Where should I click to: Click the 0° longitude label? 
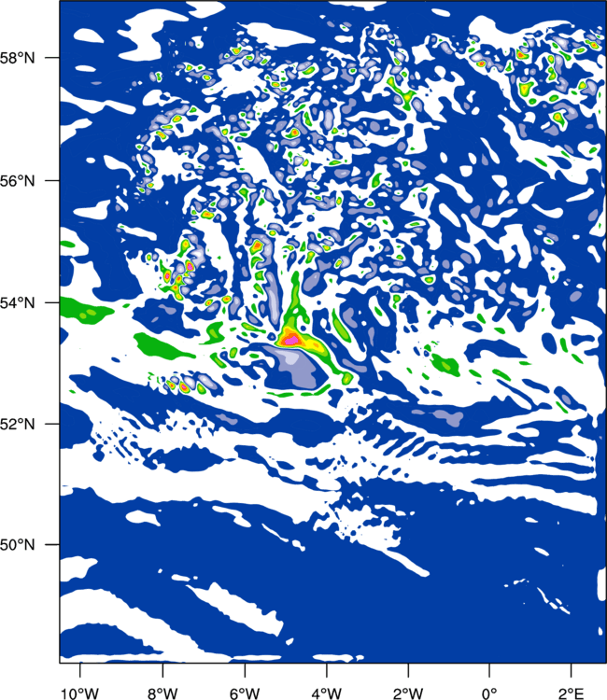(489, 693)
